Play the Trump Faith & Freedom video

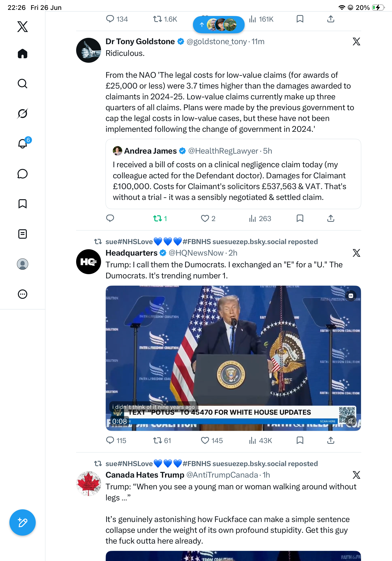tap(233, 358)
